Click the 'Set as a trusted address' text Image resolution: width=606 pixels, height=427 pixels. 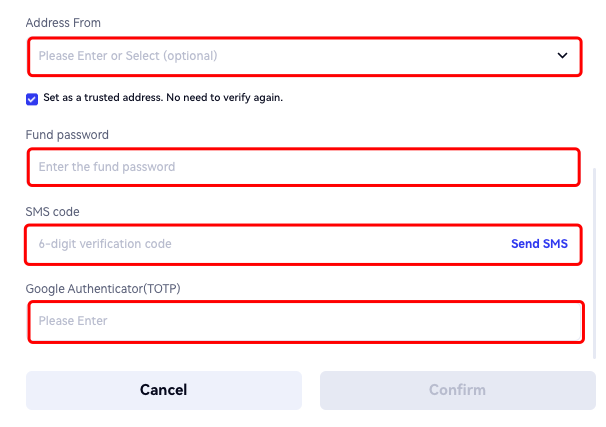click(x=105, y=98)
